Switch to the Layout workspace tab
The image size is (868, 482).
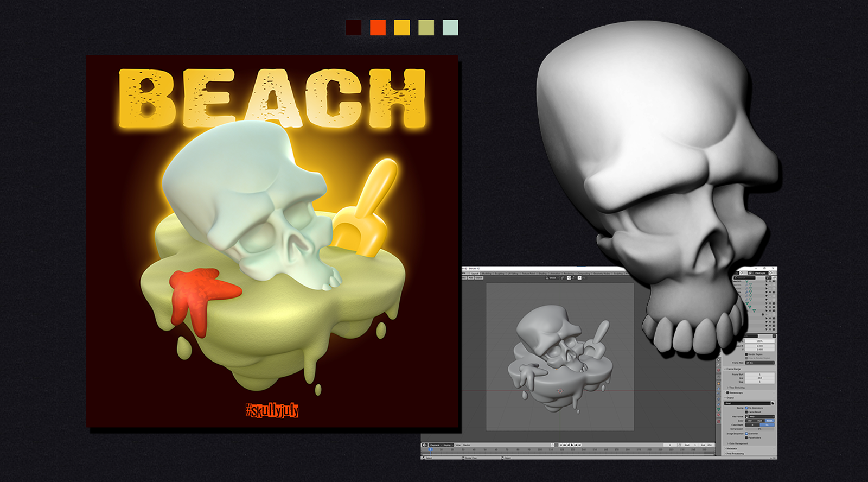[475, 274]
